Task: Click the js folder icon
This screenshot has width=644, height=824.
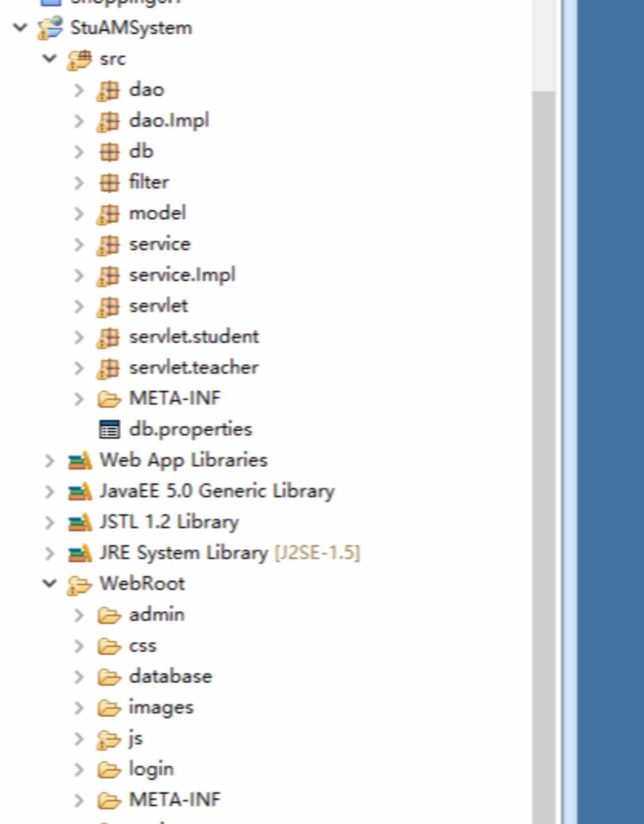Action: coord(109,739)
